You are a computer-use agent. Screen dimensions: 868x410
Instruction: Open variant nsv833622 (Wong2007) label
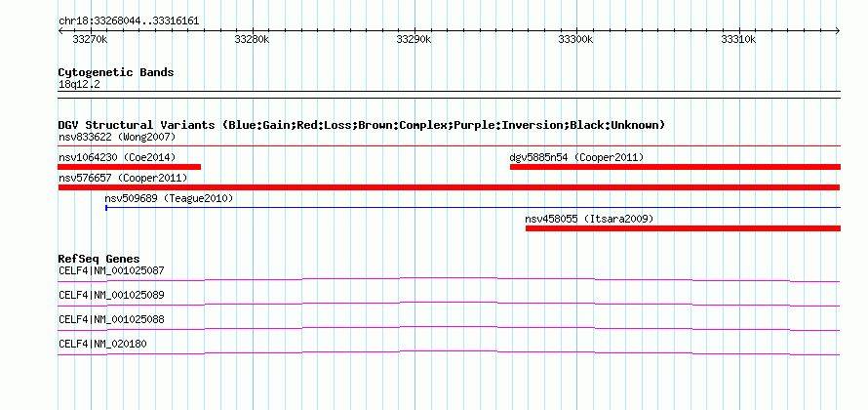pos(117,137)
